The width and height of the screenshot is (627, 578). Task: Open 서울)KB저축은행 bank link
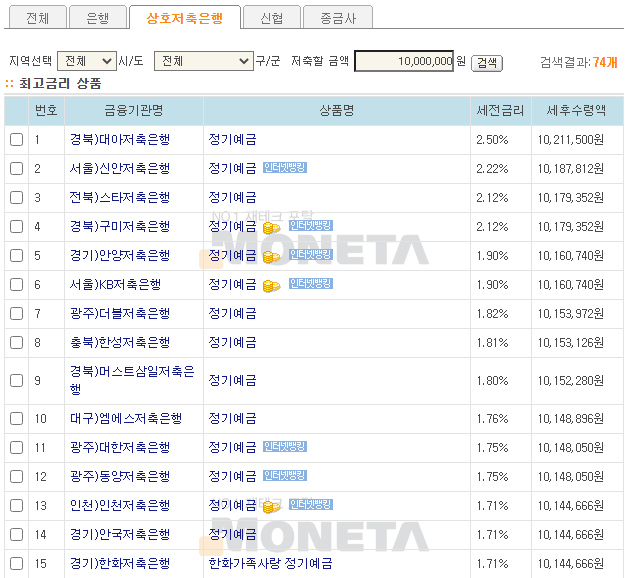115,284
